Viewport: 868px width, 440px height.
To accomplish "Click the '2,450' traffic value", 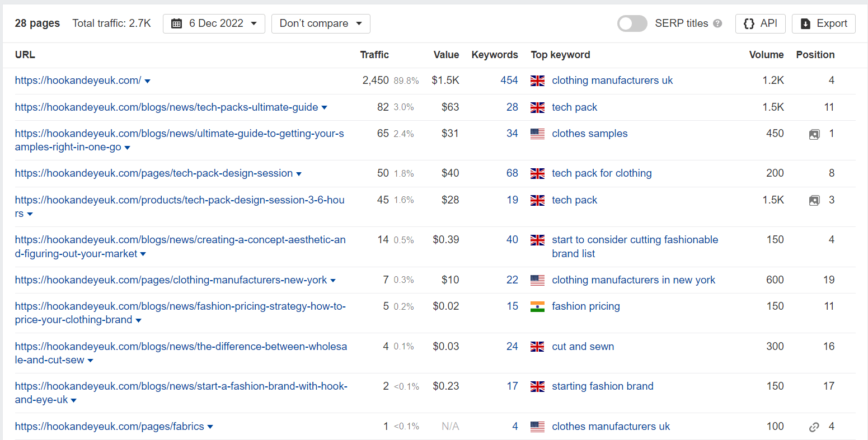I will [x=376, y=81].
